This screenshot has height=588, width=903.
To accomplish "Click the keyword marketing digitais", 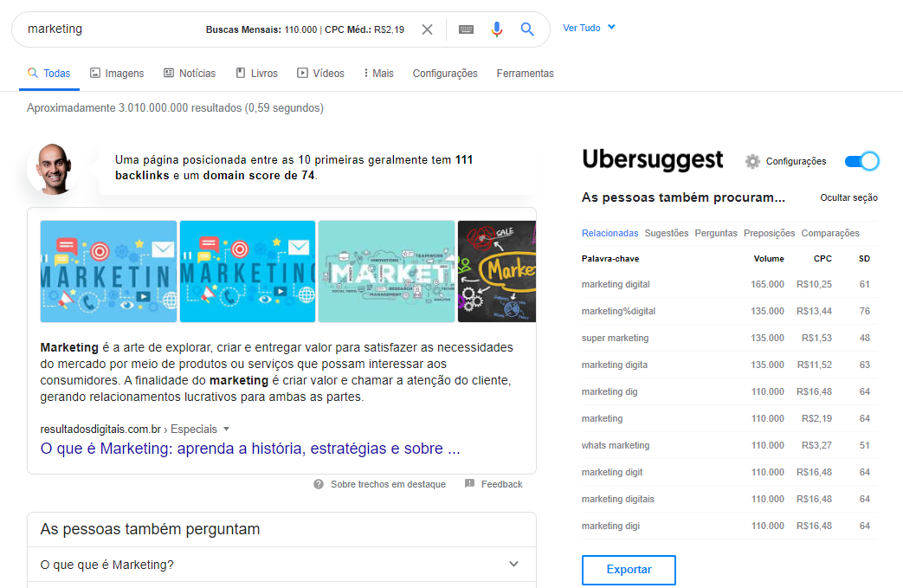I will [618, 499].
